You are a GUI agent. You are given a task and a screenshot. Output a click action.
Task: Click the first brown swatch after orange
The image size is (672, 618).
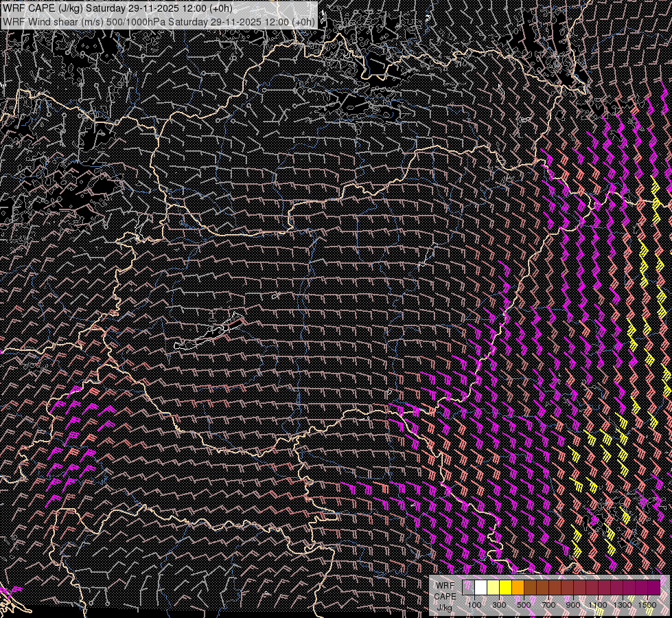tap(531, 588)
